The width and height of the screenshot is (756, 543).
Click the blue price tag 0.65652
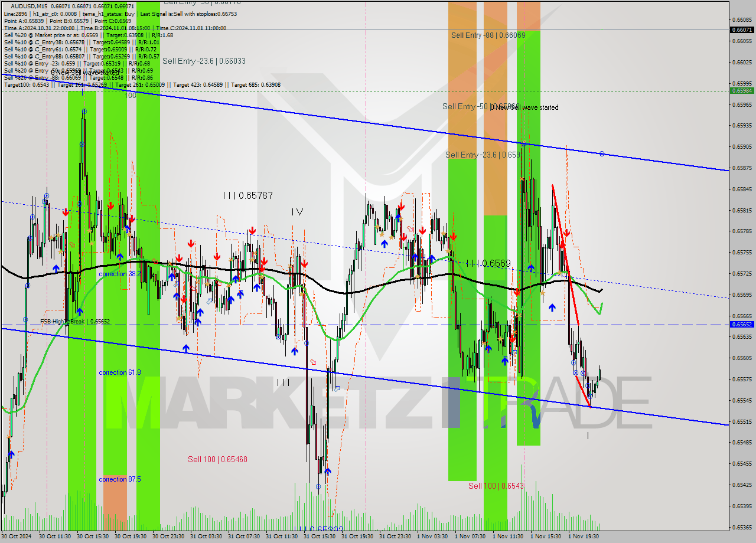point(742,324)
